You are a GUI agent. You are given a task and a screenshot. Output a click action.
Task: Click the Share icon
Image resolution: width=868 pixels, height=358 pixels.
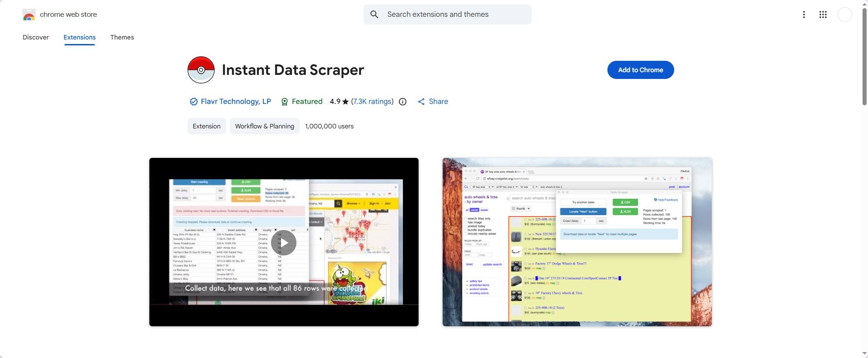(422, 102)
